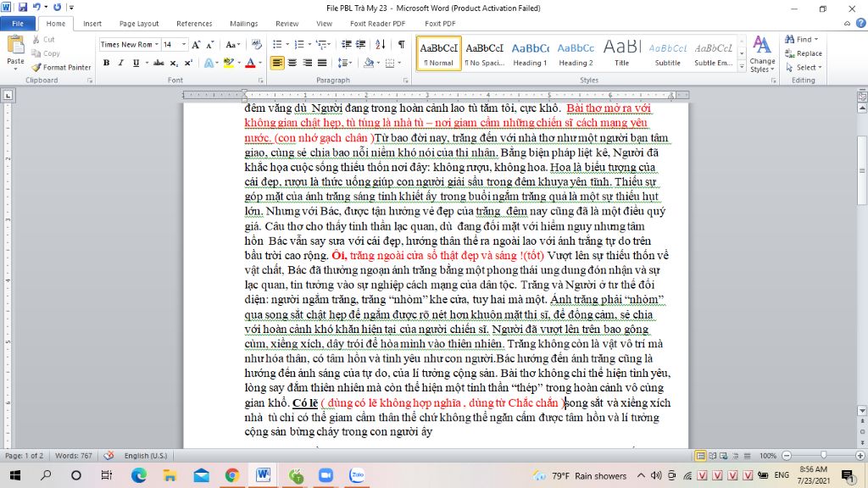
Task: Open the font name dropdown
Action: [x=157, y=44]
